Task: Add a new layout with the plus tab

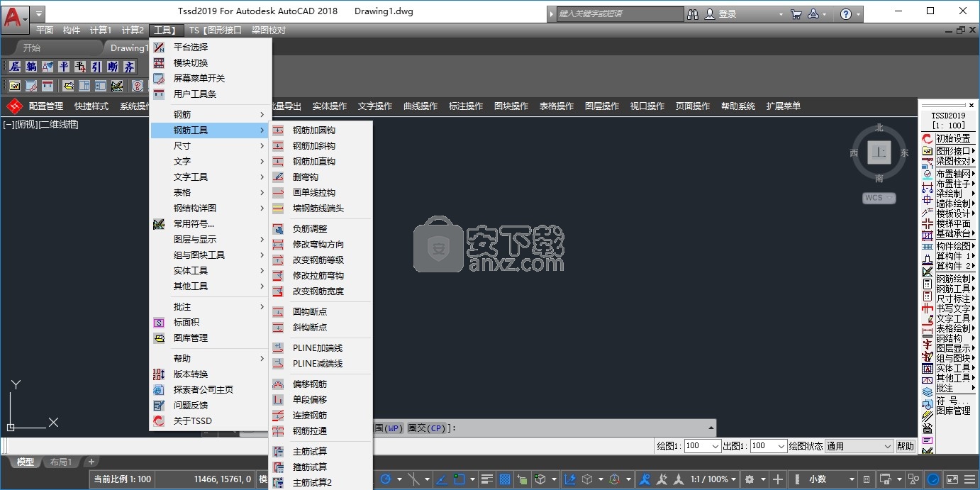Action: tap(91, 462)
